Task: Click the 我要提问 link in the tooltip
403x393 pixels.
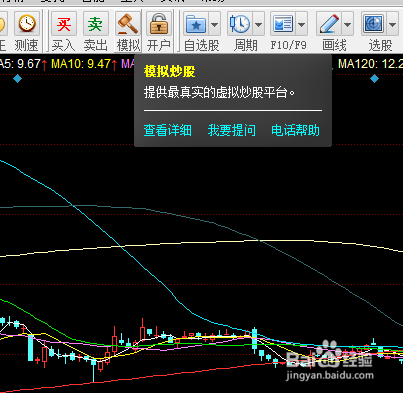Action: (x=232, y=130)
